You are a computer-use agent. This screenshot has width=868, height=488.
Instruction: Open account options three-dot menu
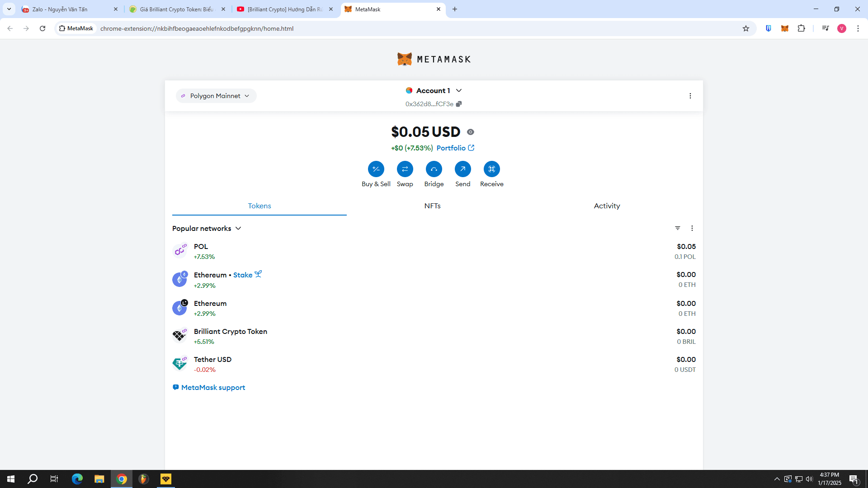click(x=690, y=96)
